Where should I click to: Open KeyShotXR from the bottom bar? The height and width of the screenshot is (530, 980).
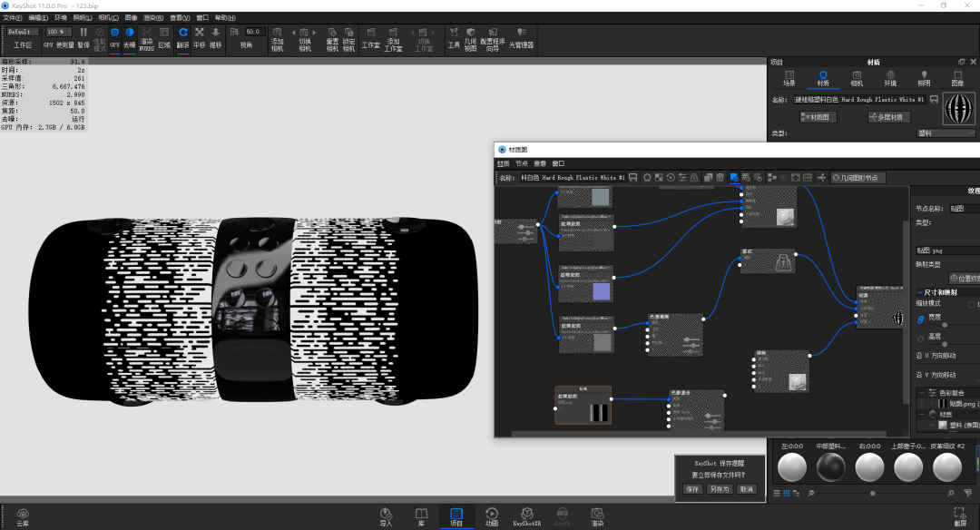527,517
